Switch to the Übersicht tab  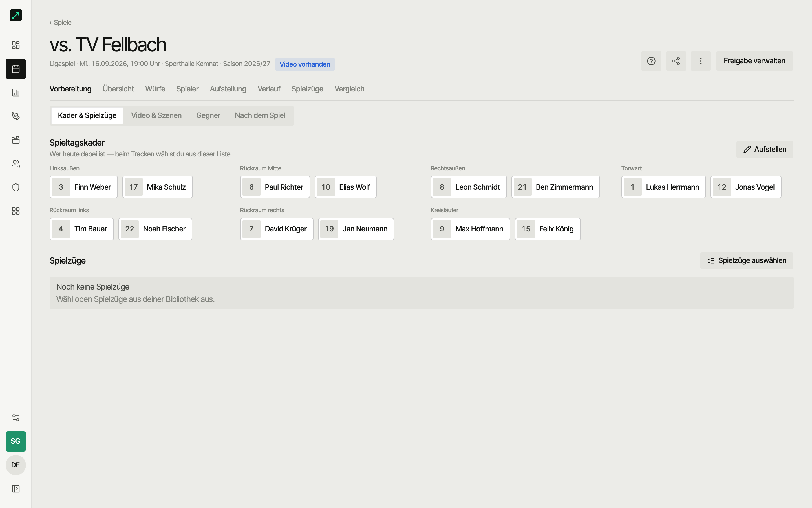pyautogui.click(x=118, y=89)
